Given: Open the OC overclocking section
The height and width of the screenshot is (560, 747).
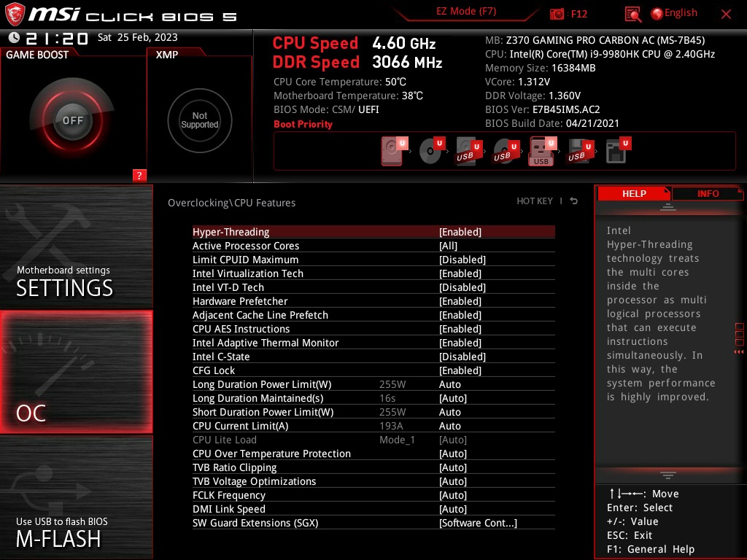Looking at the screenshot, I should [76, 372].
